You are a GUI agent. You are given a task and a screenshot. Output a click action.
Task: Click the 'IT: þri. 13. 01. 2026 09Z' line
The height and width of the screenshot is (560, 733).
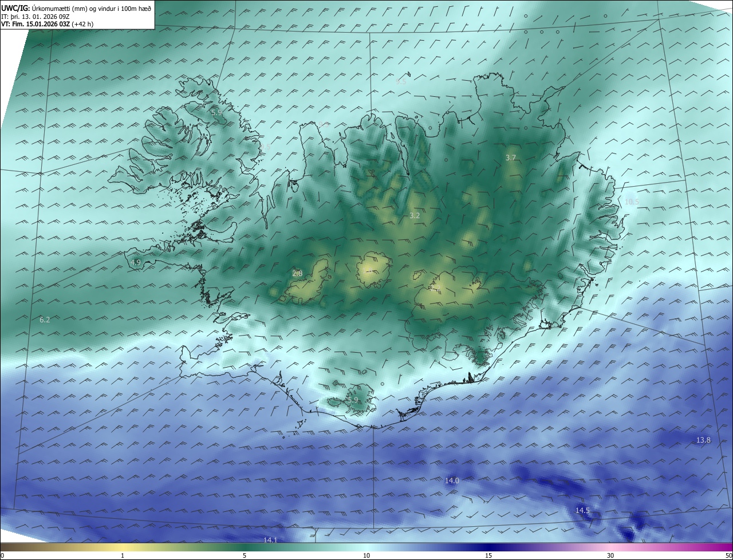click(35, 16)
